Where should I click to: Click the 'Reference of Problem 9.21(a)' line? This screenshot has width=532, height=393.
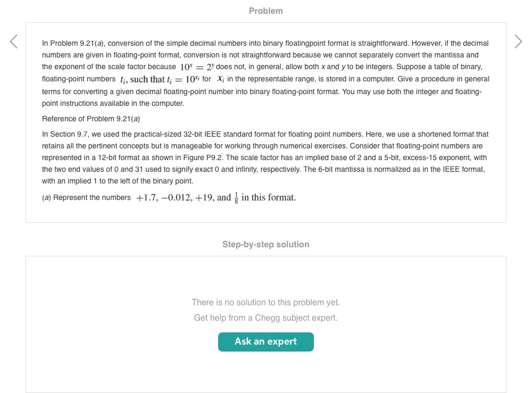pyautogui.click(x=90, y=119)
